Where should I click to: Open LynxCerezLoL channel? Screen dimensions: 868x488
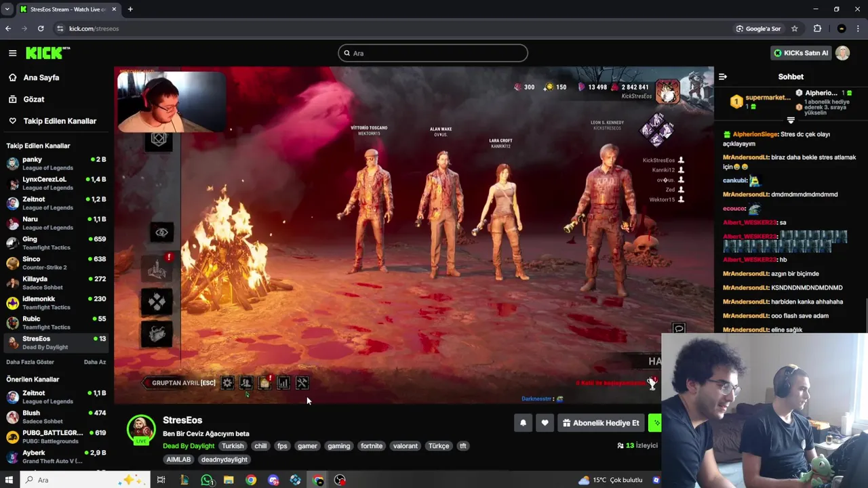pyautogui.click(x=56, y=183)
